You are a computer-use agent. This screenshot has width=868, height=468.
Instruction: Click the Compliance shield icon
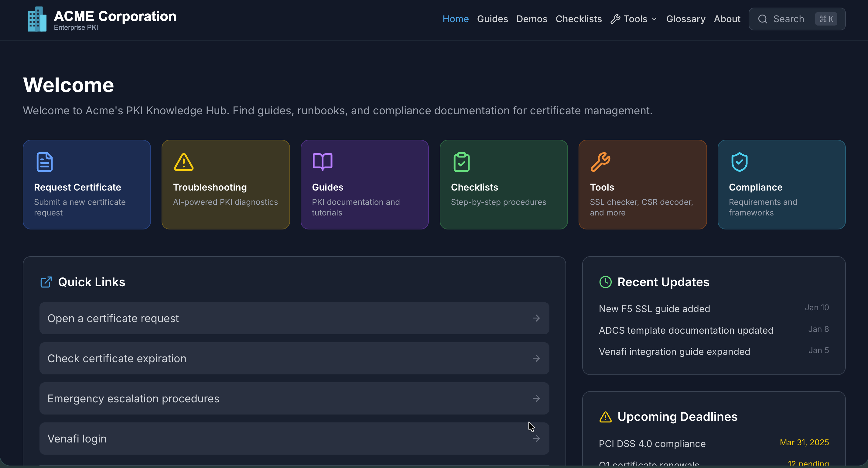(739, 162)
